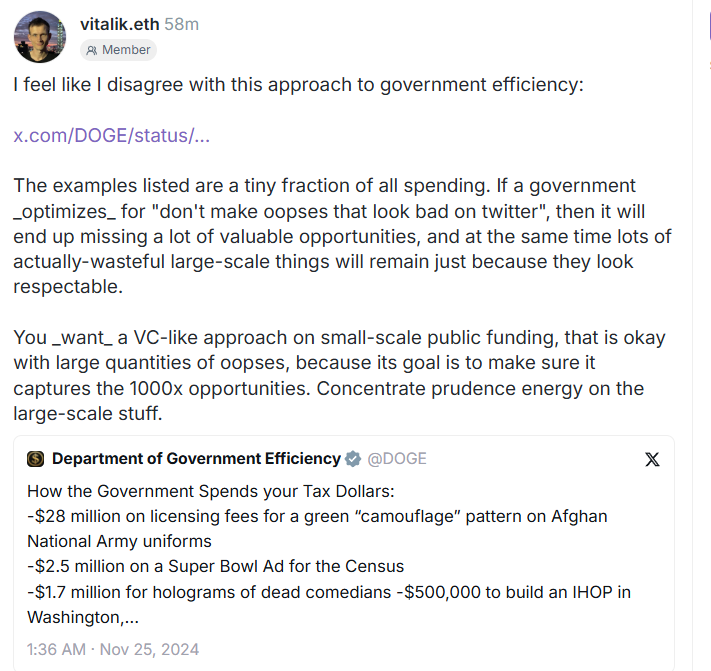Screen dimensions: 711x671
Task: Click the Member badge
Action: (x=118, y=50)
